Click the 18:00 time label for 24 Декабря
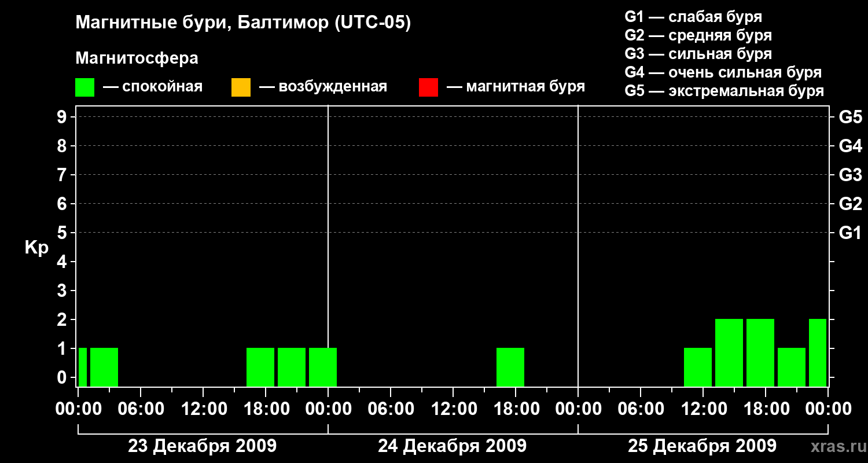 pos(516,409)
